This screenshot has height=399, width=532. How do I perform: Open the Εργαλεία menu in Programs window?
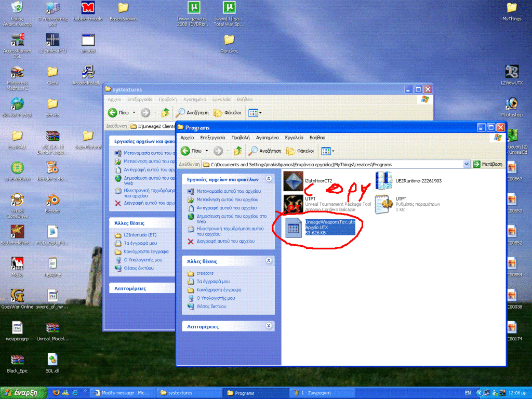[x=294, y=138]
